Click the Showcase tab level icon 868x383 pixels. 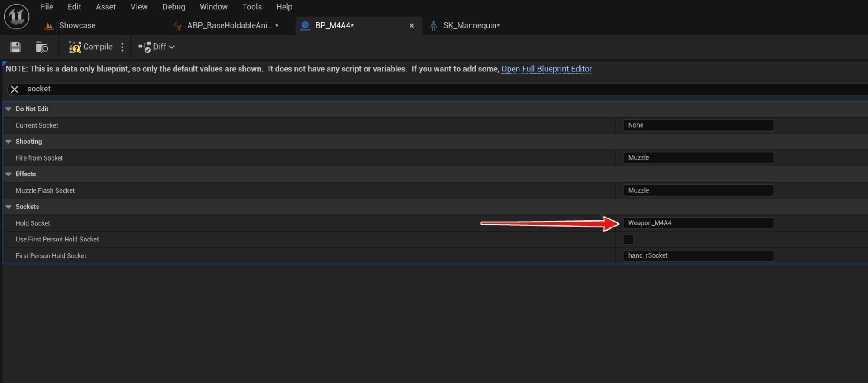point(49,26)
